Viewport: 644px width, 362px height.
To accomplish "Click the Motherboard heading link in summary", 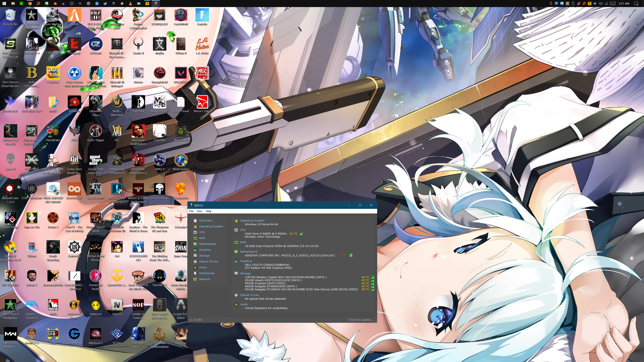I will pyautogui.click(x=248, y=252).
